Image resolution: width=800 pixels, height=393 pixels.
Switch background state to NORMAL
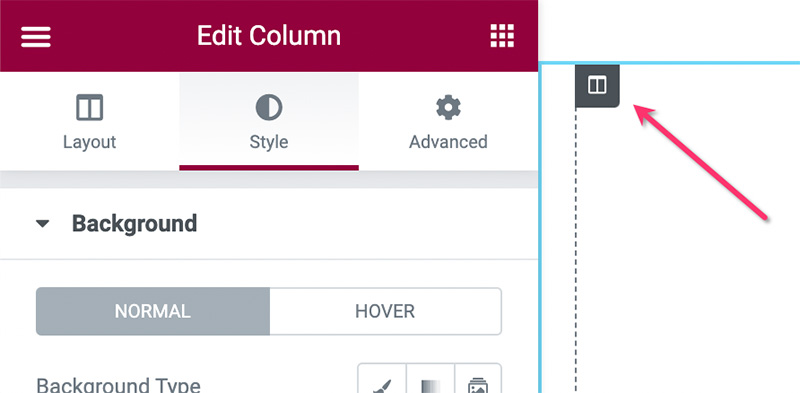click(x=153, y=311)
